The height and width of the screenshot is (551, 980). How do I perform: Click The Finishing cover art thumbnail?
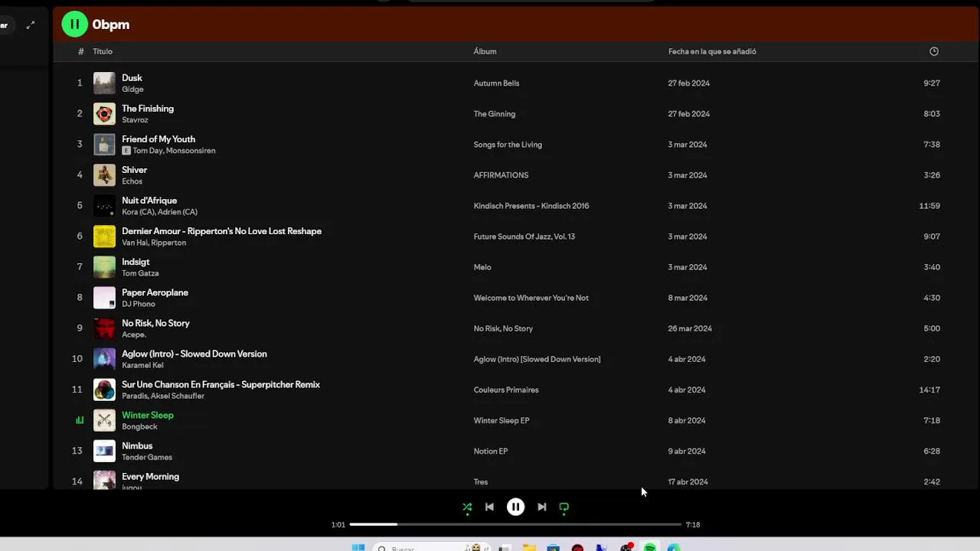104,113
